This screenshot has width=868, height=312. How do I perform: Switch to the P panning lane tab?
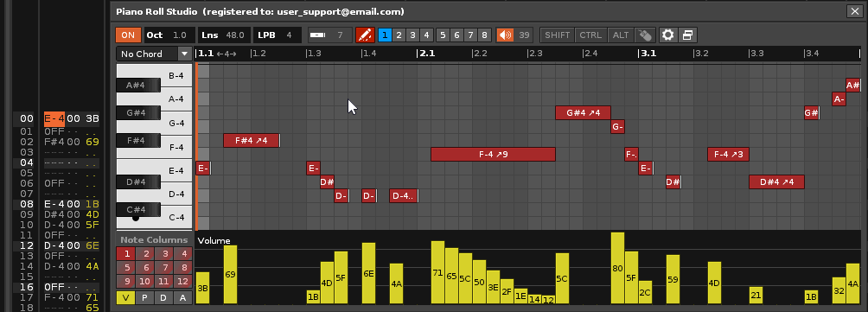(x=145, y=297)
